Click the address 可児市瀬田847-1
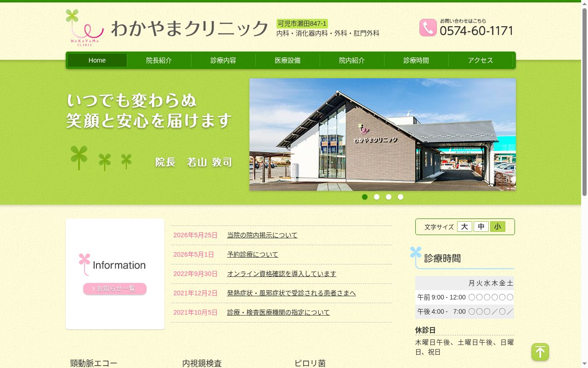This screenshot has width=588, height=368. tap(302, 23)
